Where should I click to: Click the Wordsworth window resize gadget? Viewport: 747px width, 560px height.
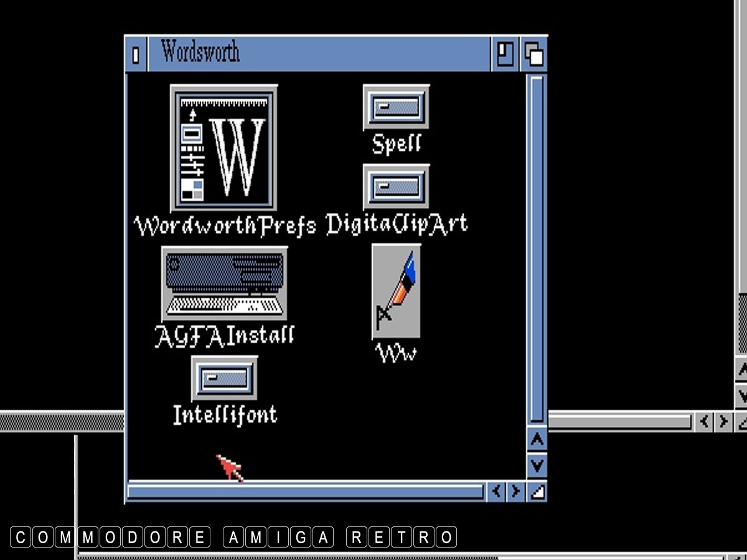pyautogui.click(x=537, y=492)
